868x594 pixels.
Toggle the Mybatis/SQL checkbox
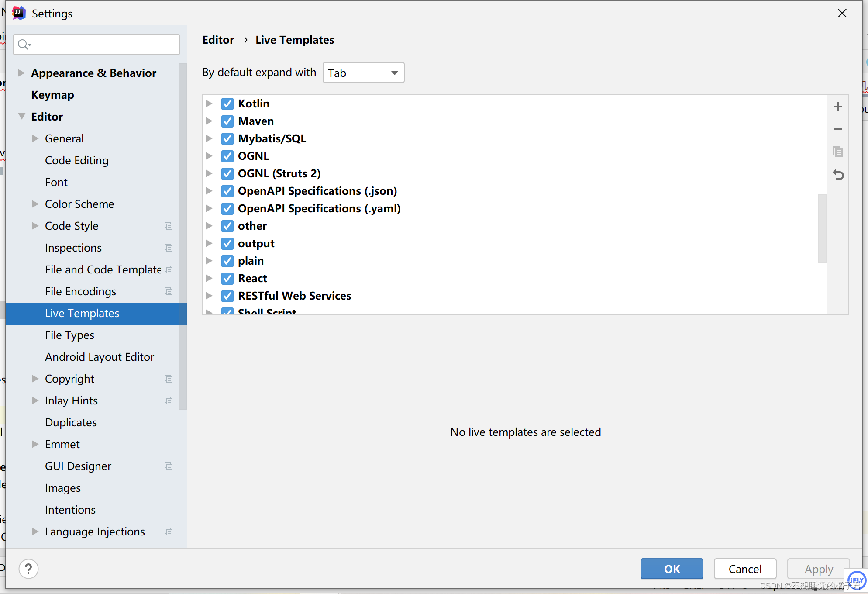[x=227, y=138]
